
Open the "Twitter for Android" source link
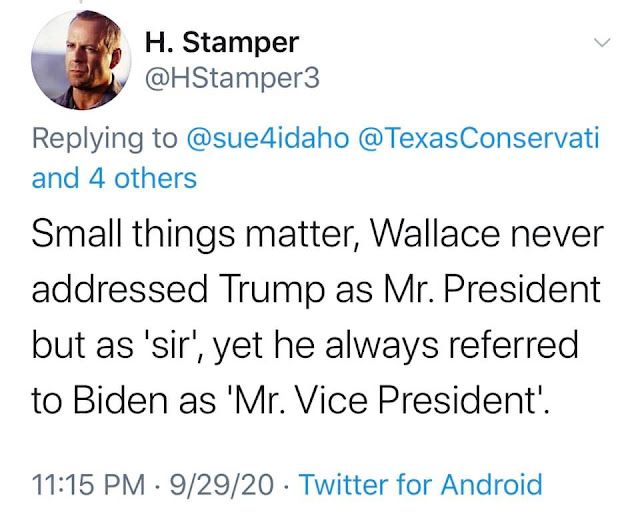(420, 485)
